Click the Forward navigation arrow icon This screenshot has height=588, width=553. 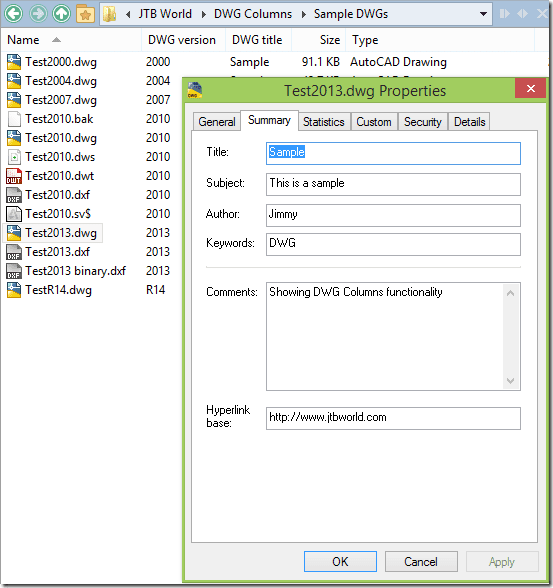38,14
